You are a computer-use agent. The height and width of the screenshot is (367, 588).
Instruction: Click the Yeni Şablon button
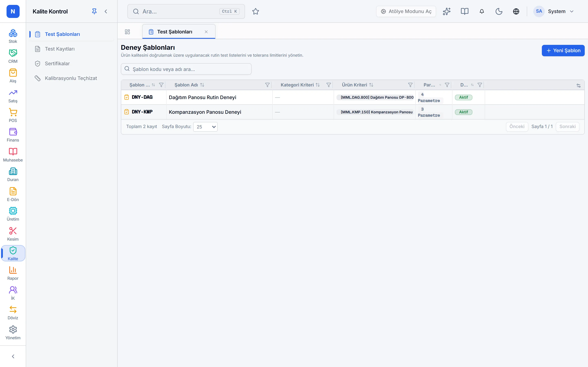click(x=563, y=51)
